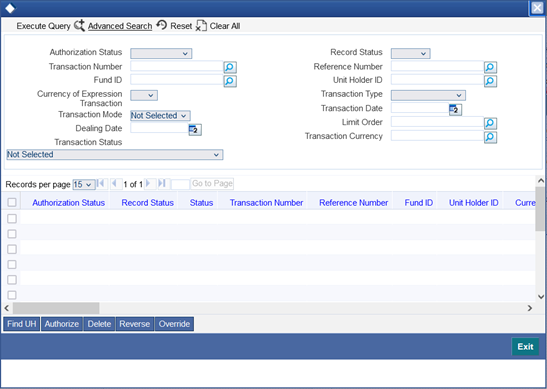Click the Reset circular arrow icon
Viewport: 547px width, 389px height.
(x=162, y=25)
